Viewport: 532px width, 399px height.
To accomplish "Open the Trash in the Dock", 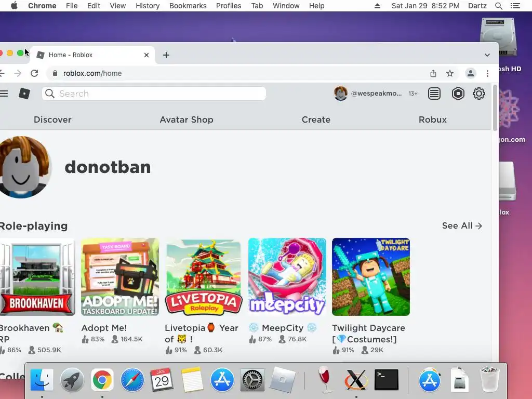I will point(489,380).
